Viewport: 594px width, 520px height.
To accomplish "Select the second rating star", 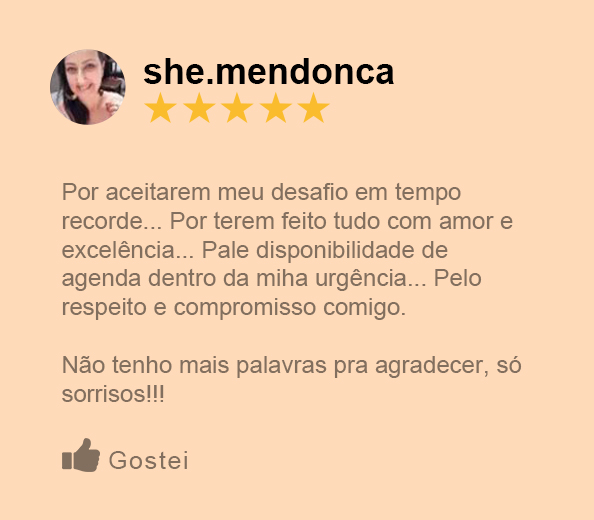I will [199, 108].
